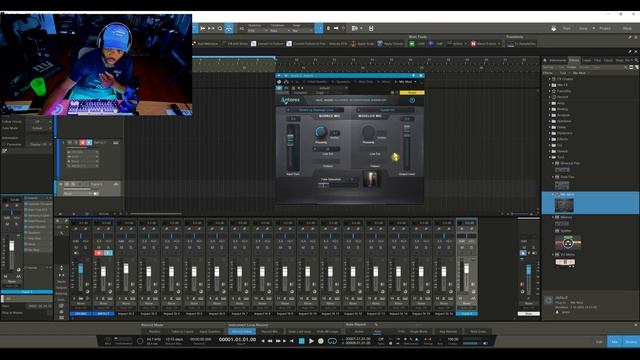Select the Record Takes mode button
The image size is (640, 360).
click(x=241, y=331)
